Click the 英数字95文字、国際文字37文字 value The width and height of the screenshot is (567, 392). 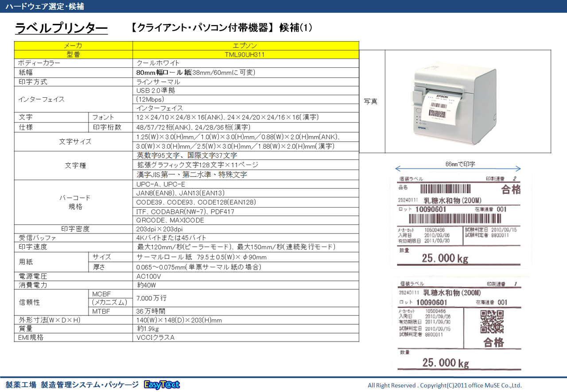point(186,155)
